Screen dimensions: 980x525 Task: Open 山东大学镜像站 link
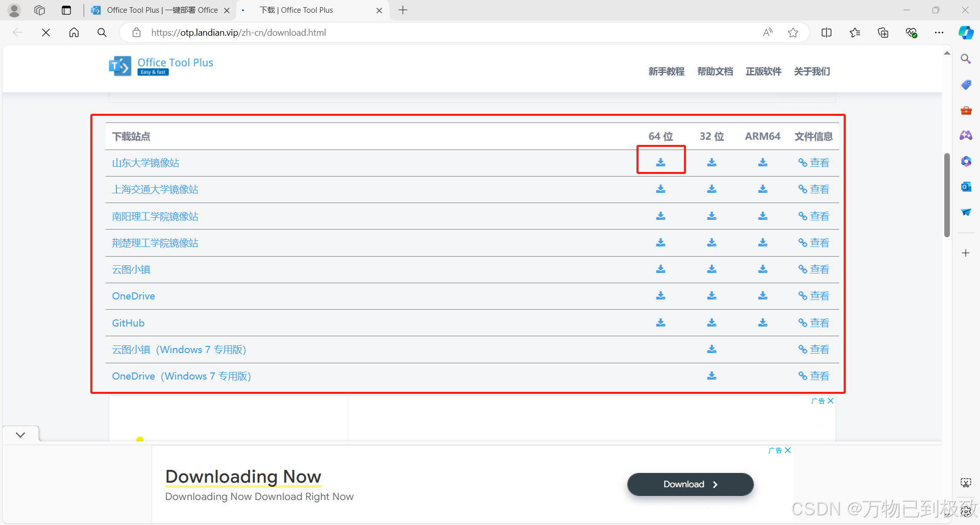(145, 163)
